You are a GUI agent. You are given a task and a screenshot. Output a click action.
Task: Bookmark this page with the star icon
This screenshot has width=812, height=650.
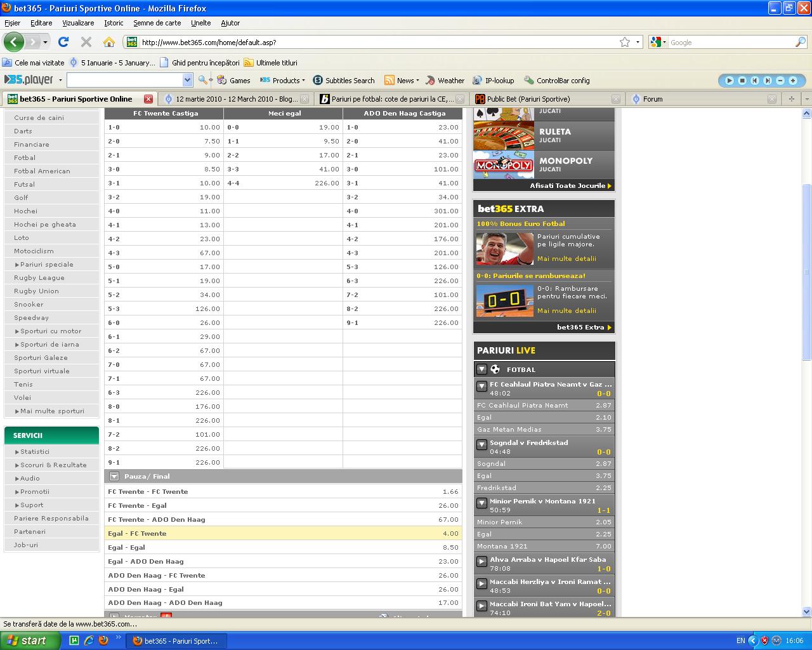[625, 42]
